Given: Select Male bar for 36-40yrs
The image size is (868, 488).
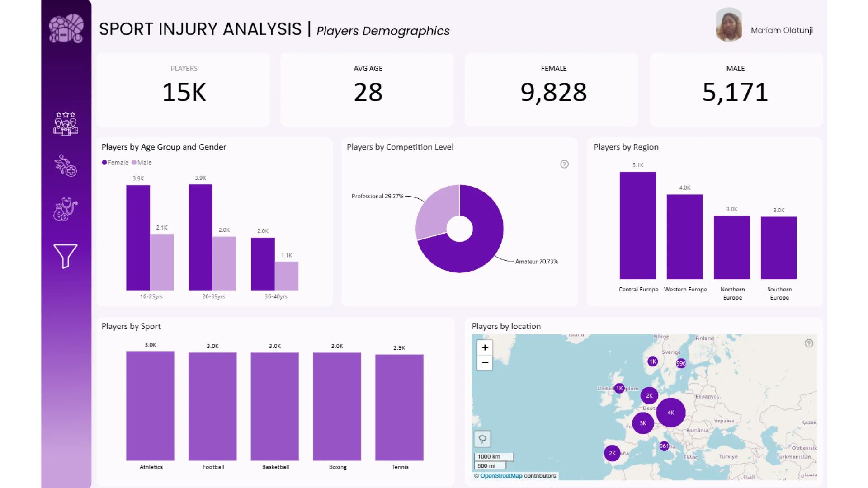Looking at the screenshot, I should pyautogui.click(x=287, y=276).
